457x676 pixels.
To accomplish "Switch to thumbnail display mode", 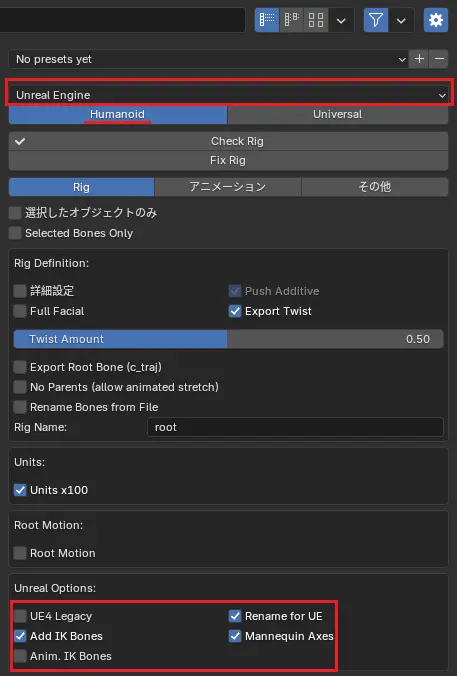I will point(316,20).
